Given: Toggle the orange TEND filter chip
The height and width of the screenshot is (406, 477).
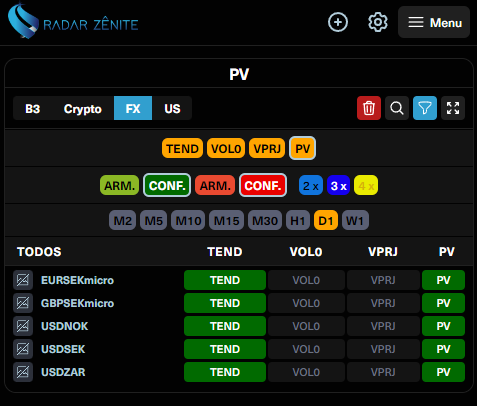Looking at the screenshot, I should [182, 148].
